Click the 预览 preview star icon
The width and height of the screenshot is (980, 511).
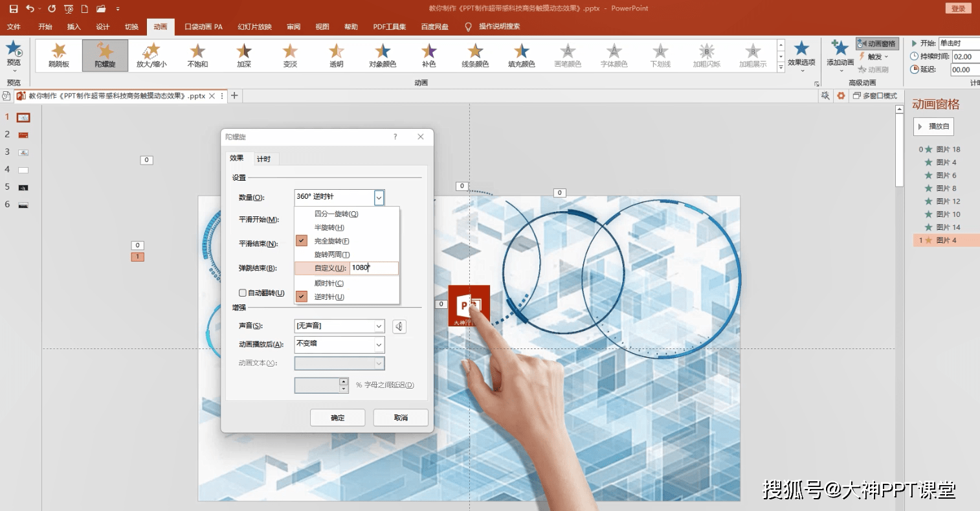tap(14, 49)
